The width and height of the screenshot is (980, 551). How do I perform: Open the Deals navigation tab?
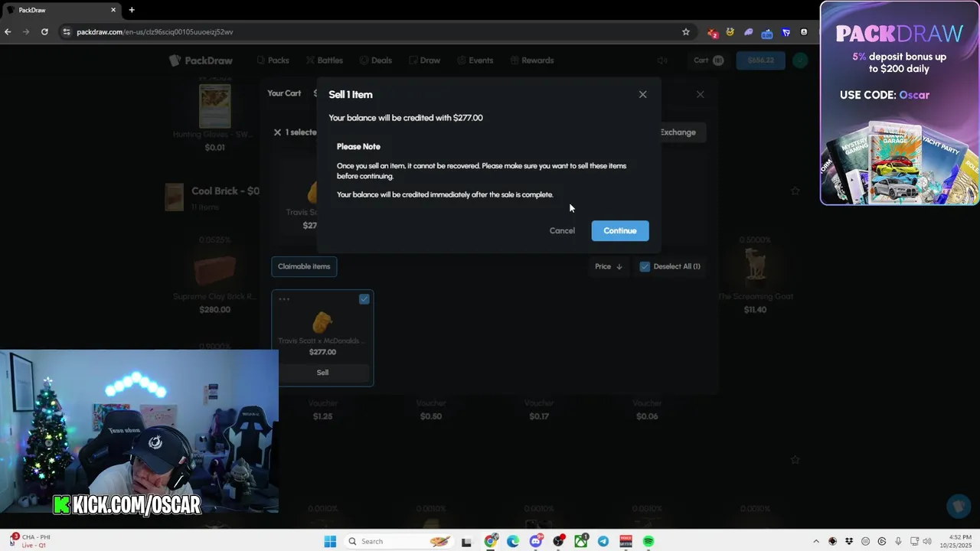pyautogui.click(x=375, y=60)
